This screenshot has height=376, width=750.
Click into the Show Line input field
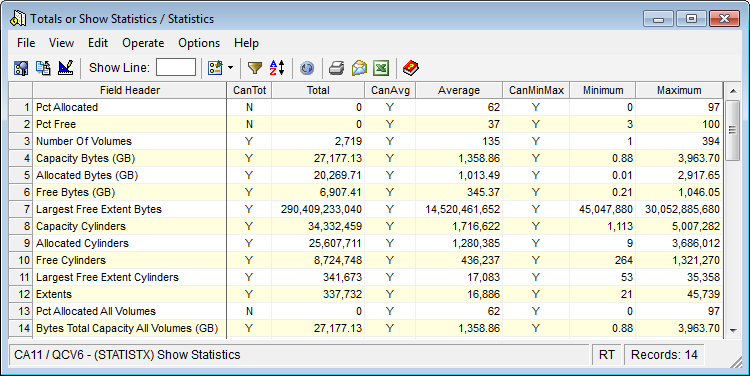[176, 67]
